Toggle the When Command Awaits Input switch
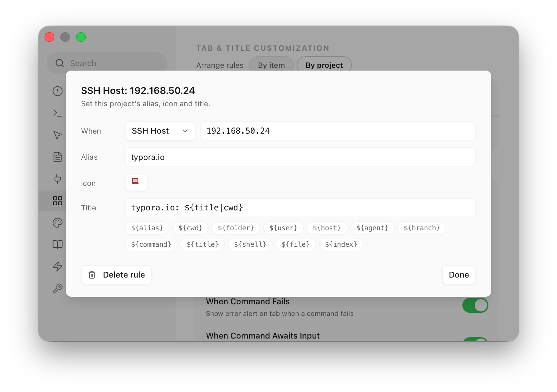The image size is (557, 392). 475,339
